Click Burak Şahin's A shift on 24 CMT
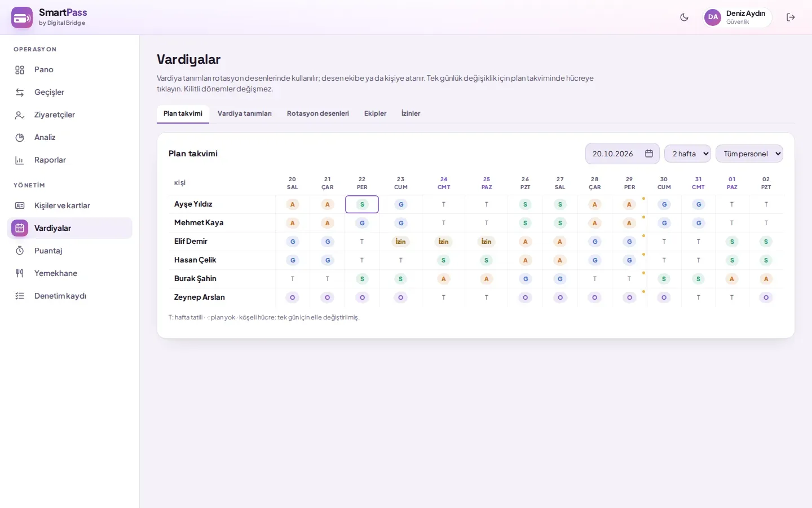The width and height of the screenshot is (812, 508). 444,279
